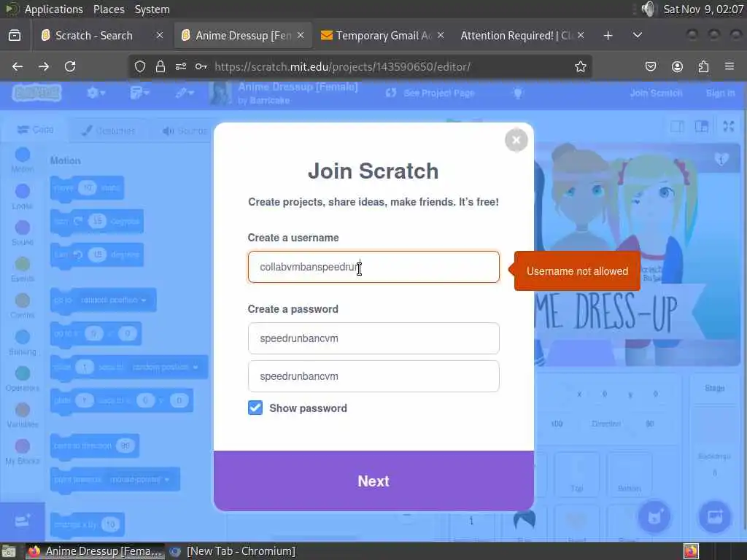
Task: Open site permissions icon in address bar
Action: tap(181, 66)
